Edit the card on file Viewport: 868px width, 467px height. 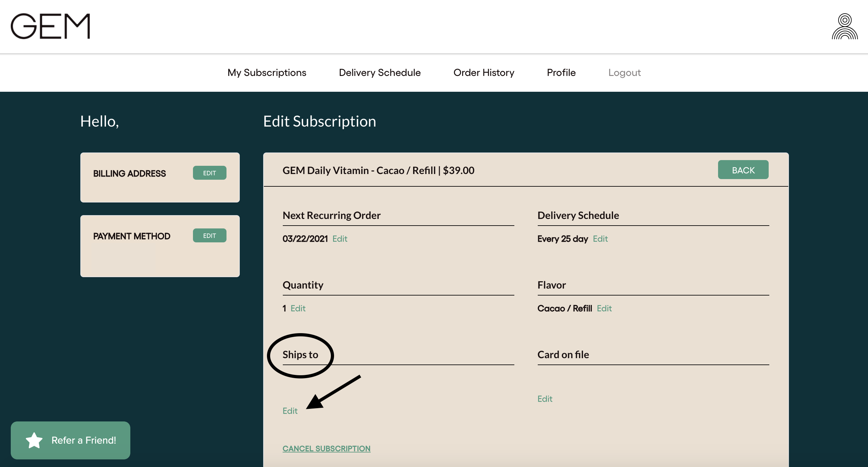coord(544,399)
